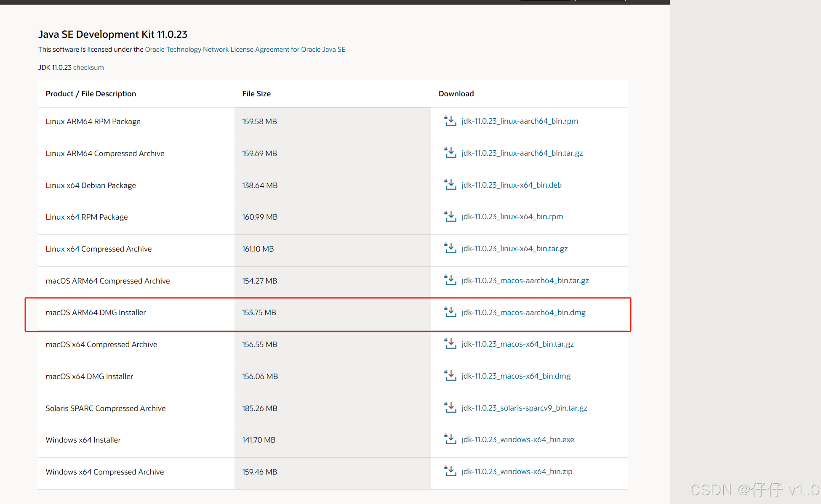Download jdk-11.0.23_linux-x64_bin.deb
821x504 pixels.
point(511,185)
